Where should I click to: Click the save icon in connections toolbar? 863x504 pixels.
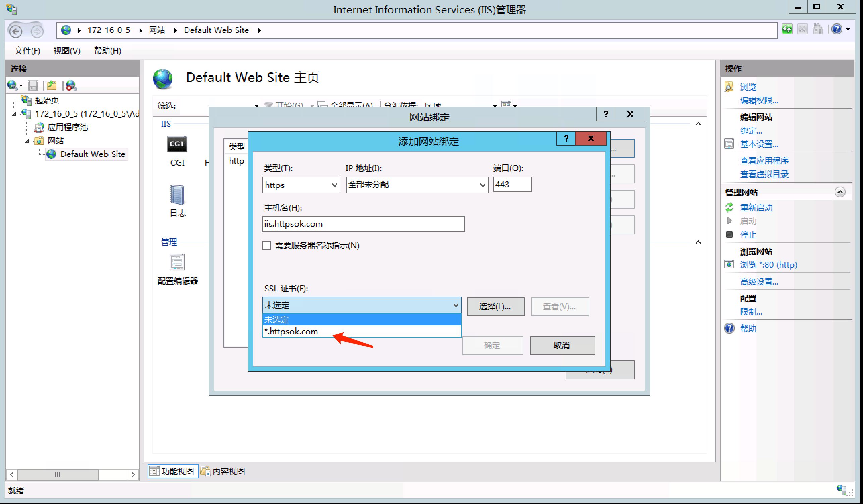pos(33,85)
